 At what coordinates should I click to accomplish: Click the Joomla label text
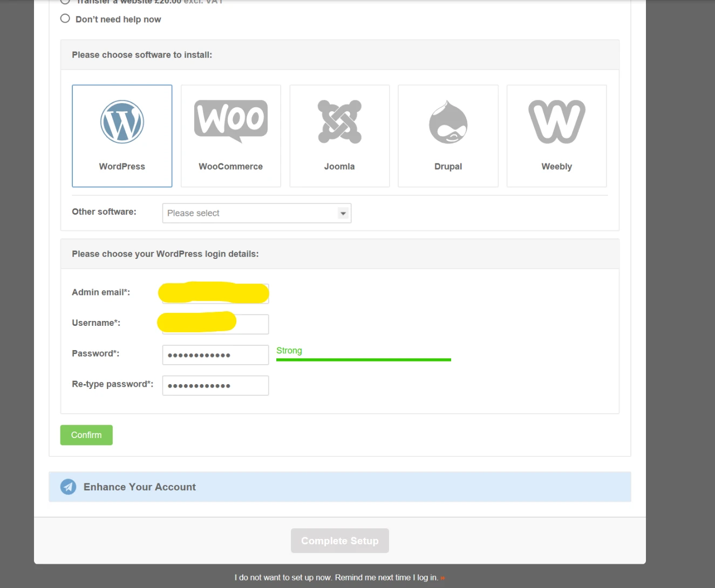(339, 167)
